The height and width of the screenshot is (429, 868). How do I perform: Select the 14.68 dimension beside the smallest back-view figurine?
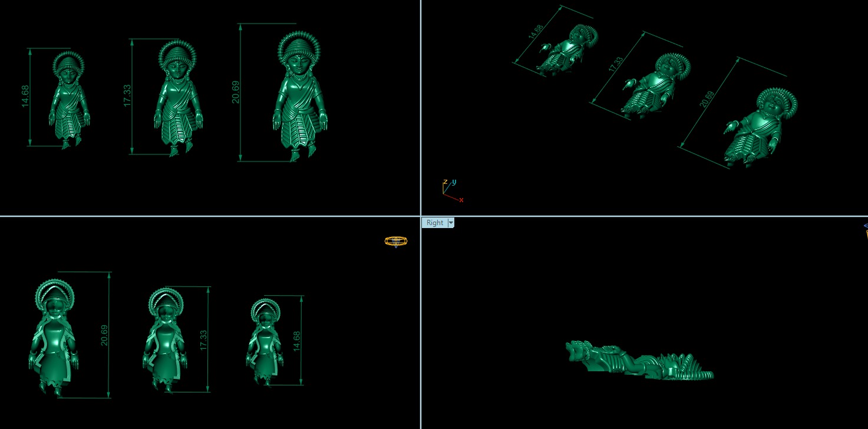coord(296,342)
